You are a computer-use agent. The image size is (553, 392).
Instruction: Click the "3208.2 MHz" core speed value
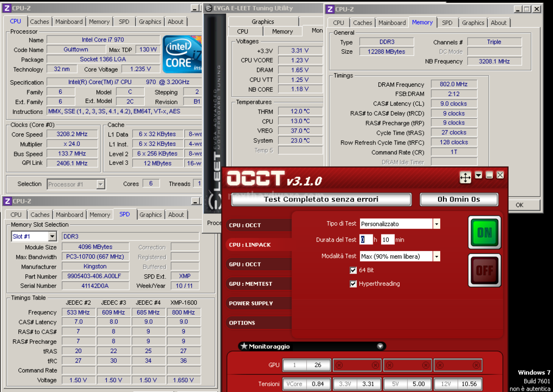72,134
